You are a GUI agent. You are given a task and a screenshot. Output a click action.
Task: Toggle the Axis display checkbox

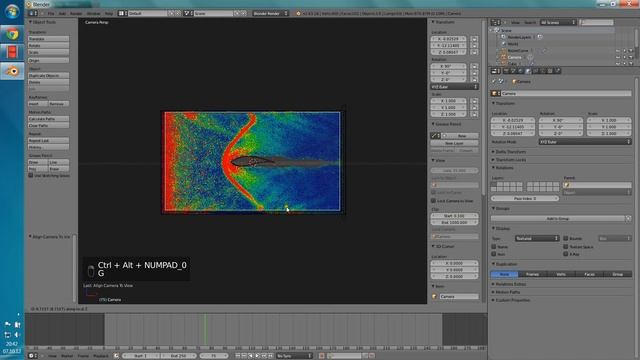[x=494, y=254]
